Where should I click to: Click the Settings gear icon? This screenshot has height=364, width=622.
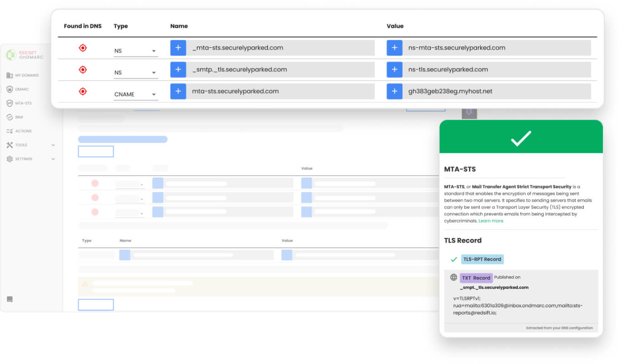pos(10,159)
